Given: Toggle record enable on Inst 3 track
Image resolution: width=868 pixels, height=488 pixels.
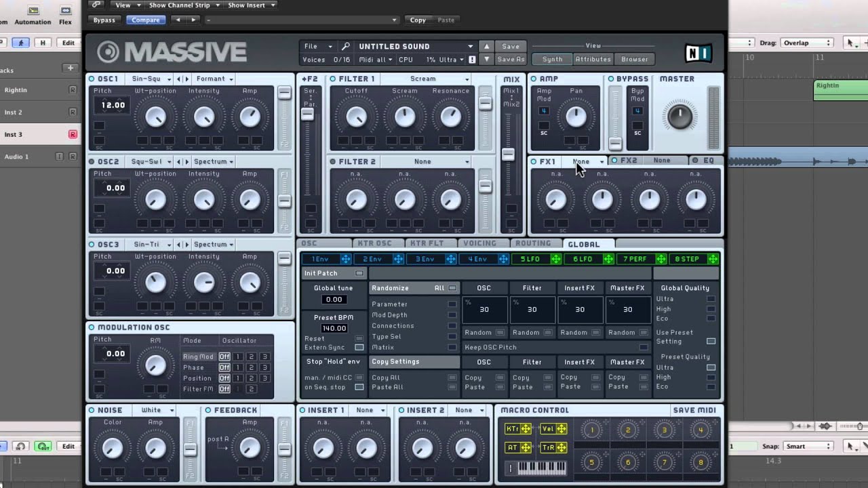Looking at the screenshot, I should [x=73, y=134].
